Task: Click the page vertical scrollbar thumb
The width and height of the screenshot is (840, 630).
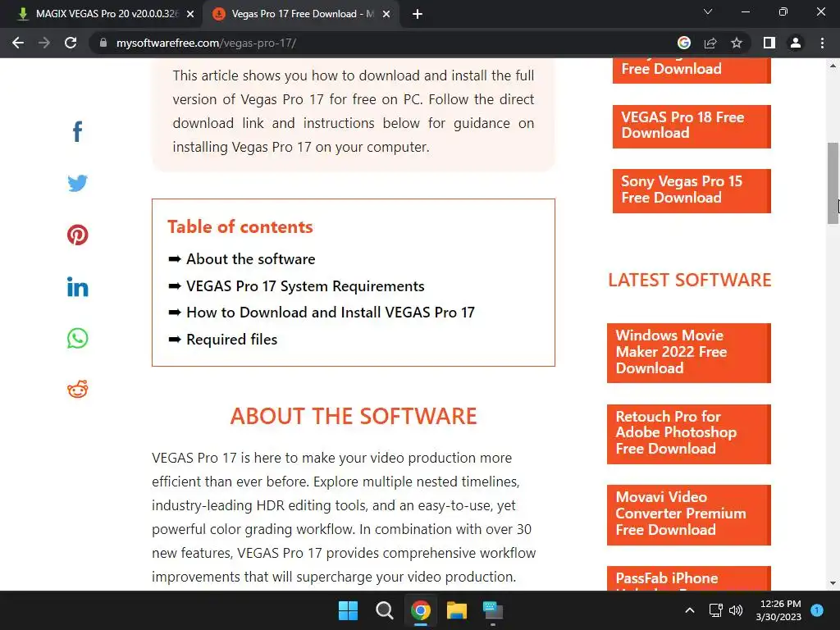Action: click(x=833, y=183)
